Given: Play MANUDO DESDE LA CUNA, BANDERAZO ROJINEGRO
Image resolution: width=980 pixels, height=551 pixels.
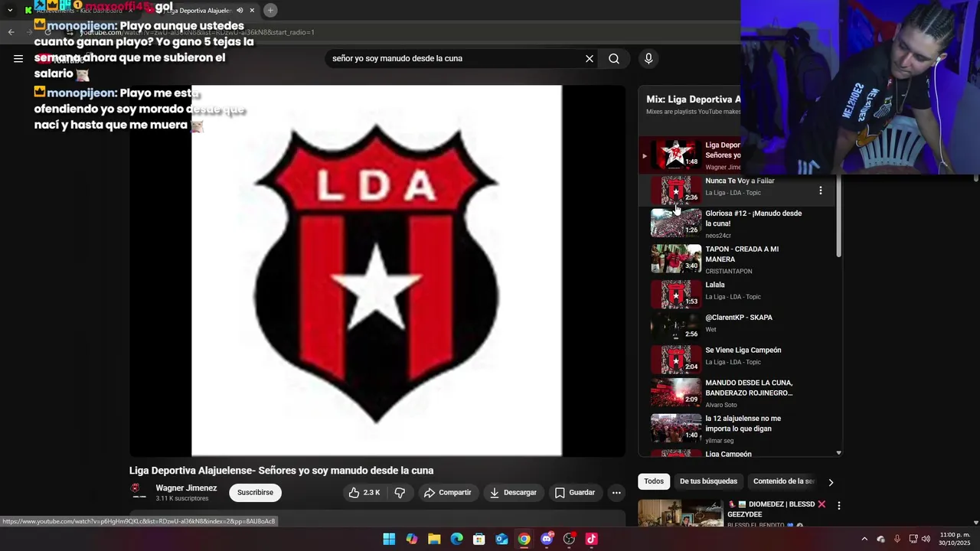Looking at the screenshot, I should (735, 393).
